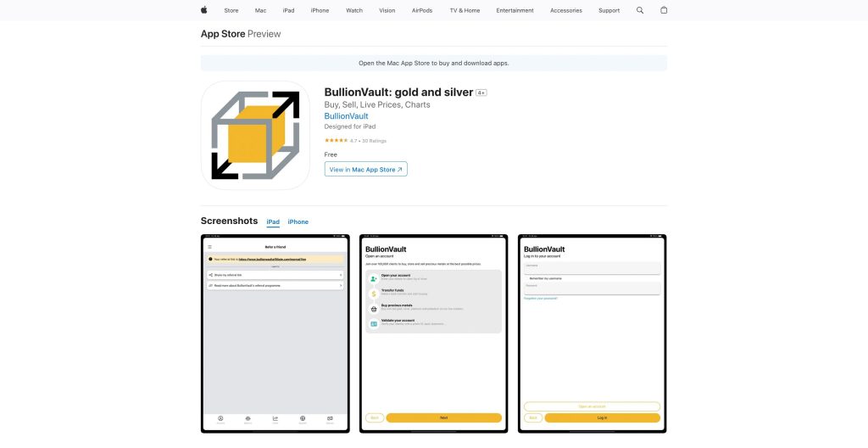Open the Watch menu item
868x448 pixels.
tap(354, 10)
